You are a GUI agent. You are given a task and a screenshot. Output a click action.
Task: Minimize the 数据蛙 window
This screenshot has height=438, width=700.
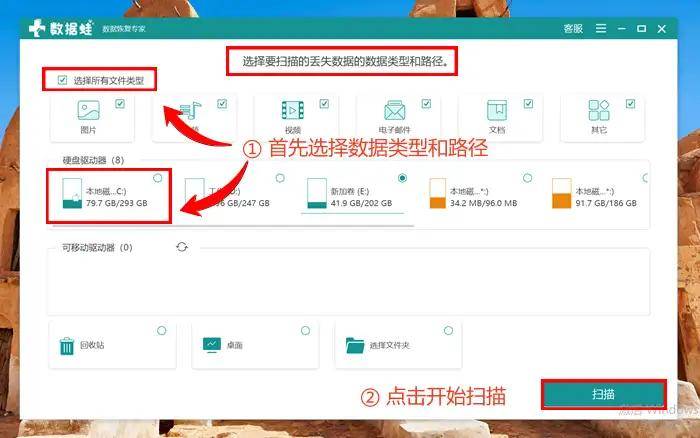coord(621,29)
